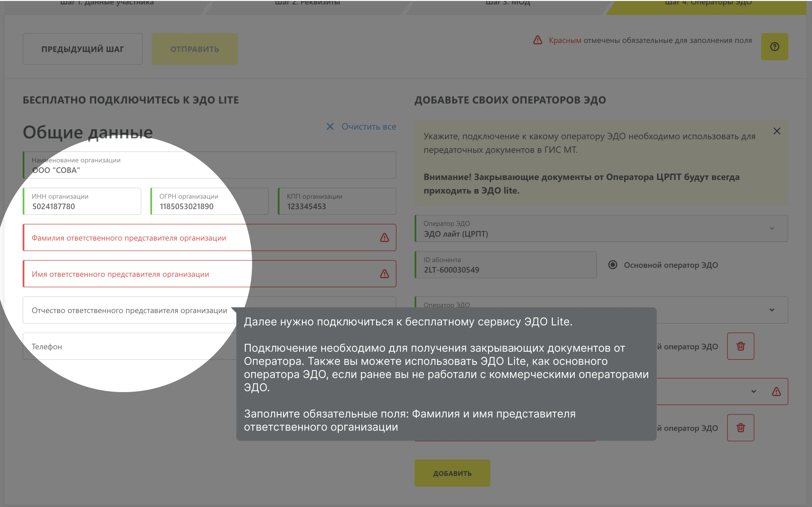Click the ОТПРАВИТЬ button
The image size is (812, 507).
pyautogui.click(x=195, y=49)
